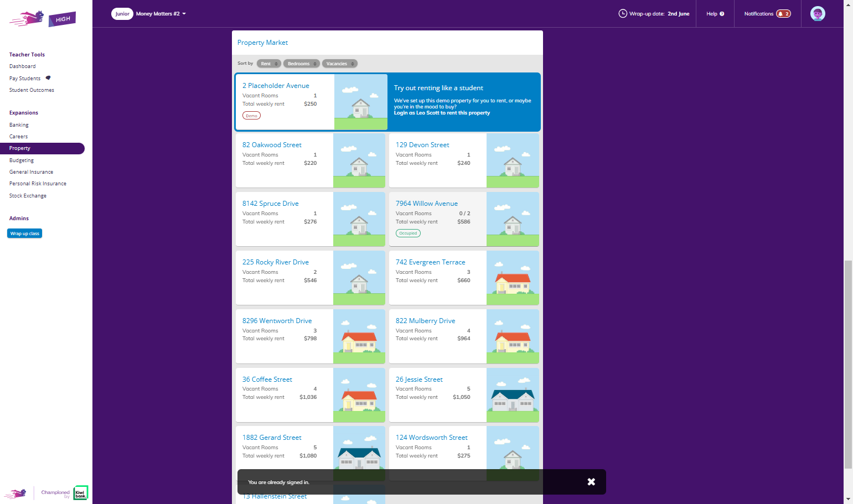Image resolution: width=853 pixels, height=504 pixels.
Task: Click house image for 82 Oakwood Street
Action: (x=359, y=160)
